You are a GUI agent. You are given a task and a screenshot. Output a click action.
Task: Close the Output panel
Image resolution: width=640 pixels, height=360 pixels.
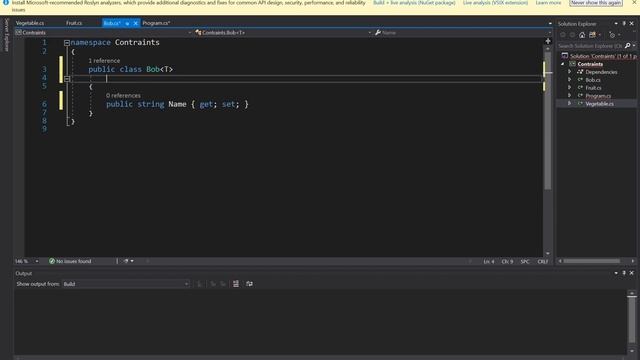[x=632, y=273]
